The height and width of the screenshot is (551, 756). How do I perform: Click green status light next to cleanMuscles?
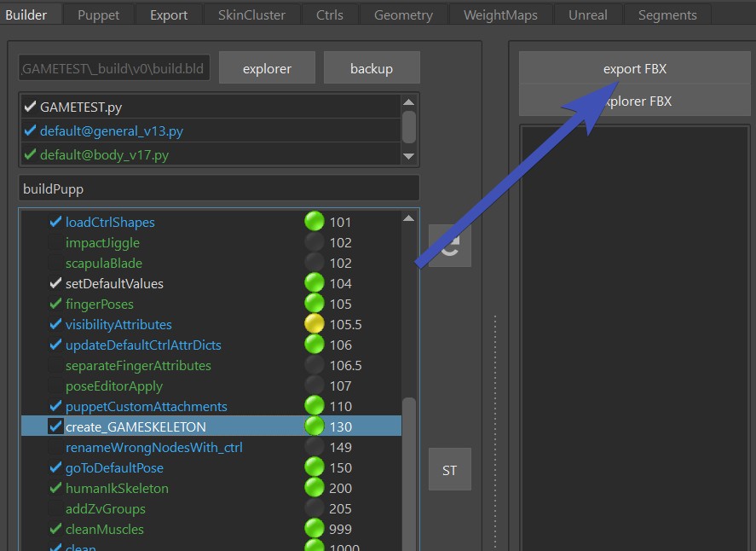[315, 529]
